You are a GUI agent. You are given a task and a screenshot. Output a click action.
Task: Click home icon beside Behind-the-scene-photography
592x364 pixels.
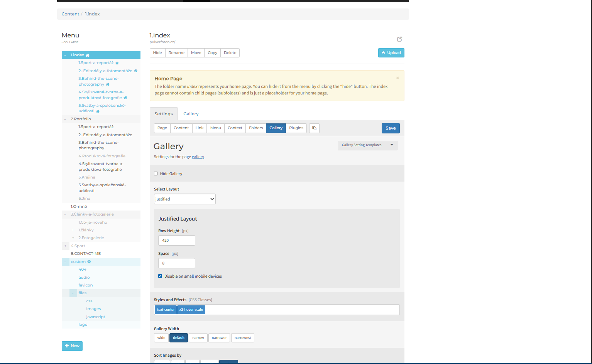pos(108,84)
